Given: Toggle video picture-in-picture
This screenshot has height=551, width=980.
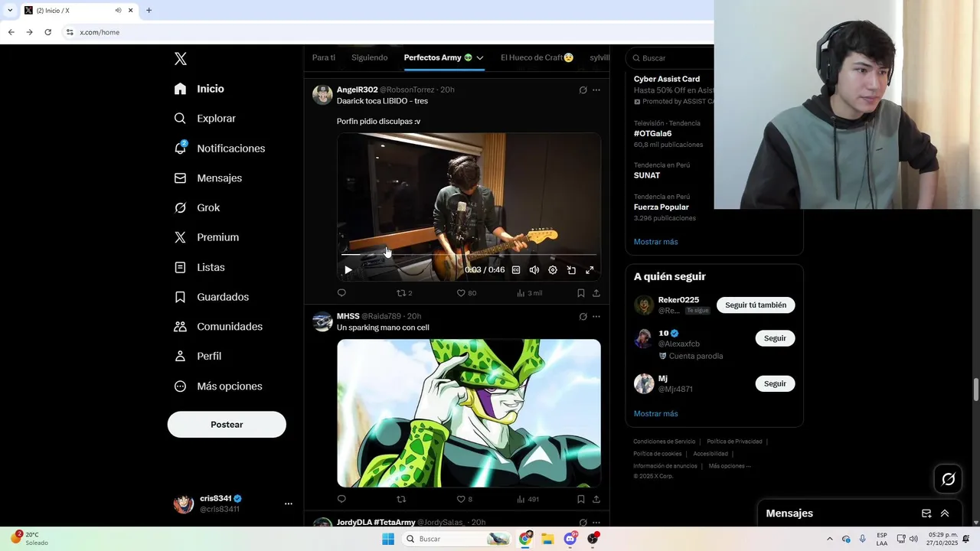Looking at the screenshot, I should click(571, 269).
